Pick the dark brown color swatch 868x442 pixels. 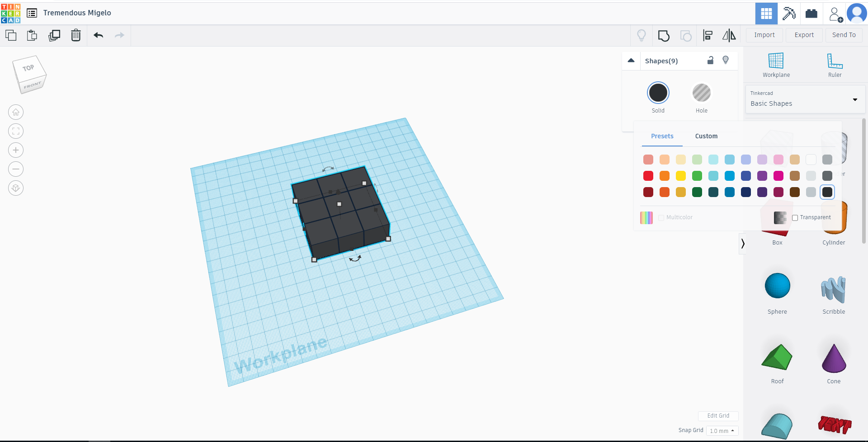coord(795,192)
